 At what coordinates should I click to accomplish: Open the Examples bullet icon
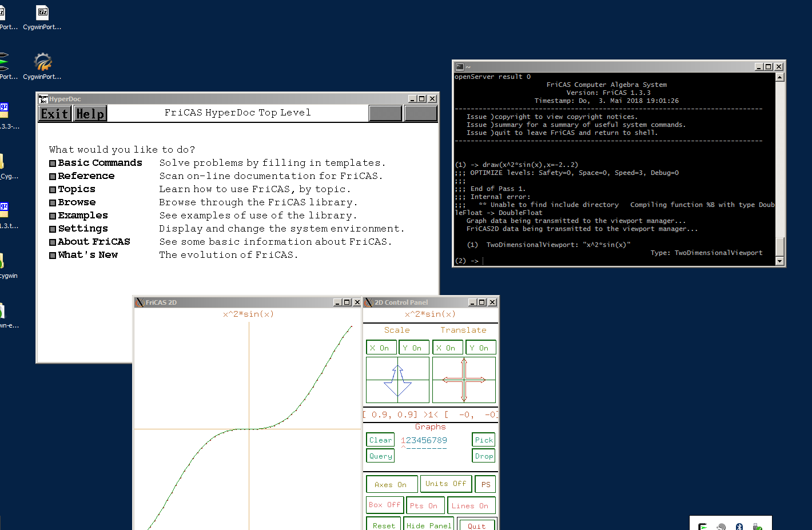click(x=53, y=216)
